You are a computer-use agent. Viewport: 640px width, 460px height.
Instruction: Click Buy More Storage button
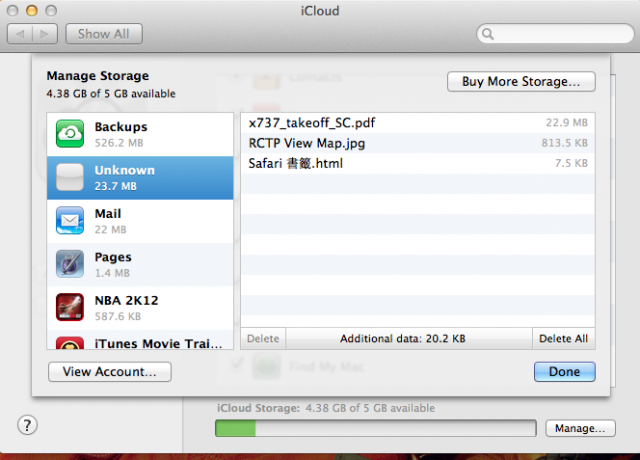[x=521, y=82]
